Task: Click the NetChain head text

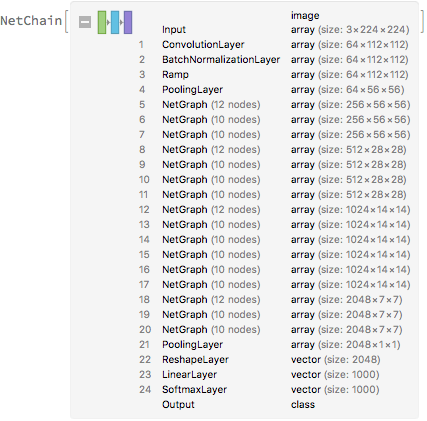Action: tap(31, 21)
